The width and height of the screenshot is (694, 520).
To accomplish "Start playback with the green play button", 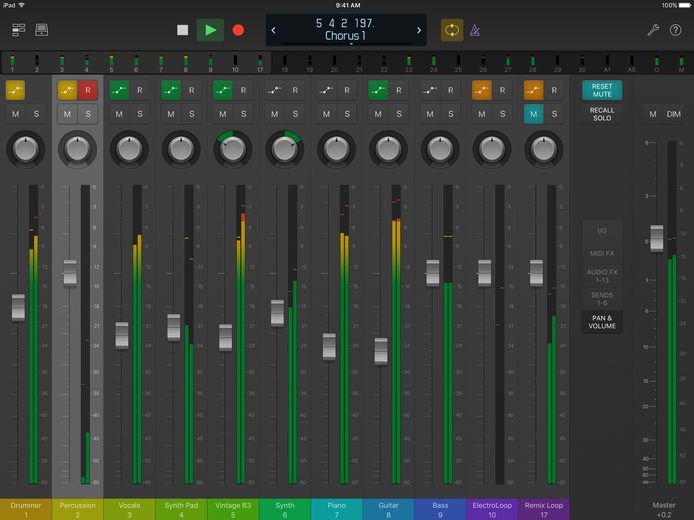I will click(210, 30).
